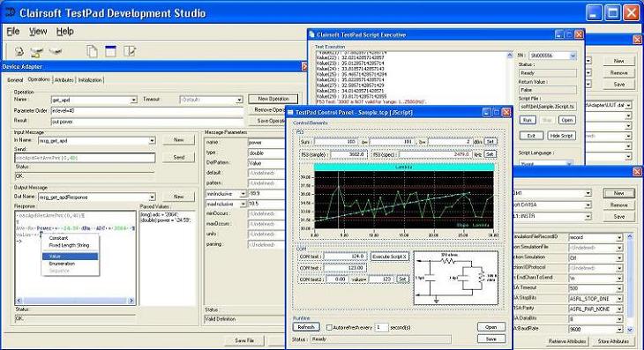Click Exit in Script Executive
Viewport: 644px width, 350px height.
(x=531, y=136)
